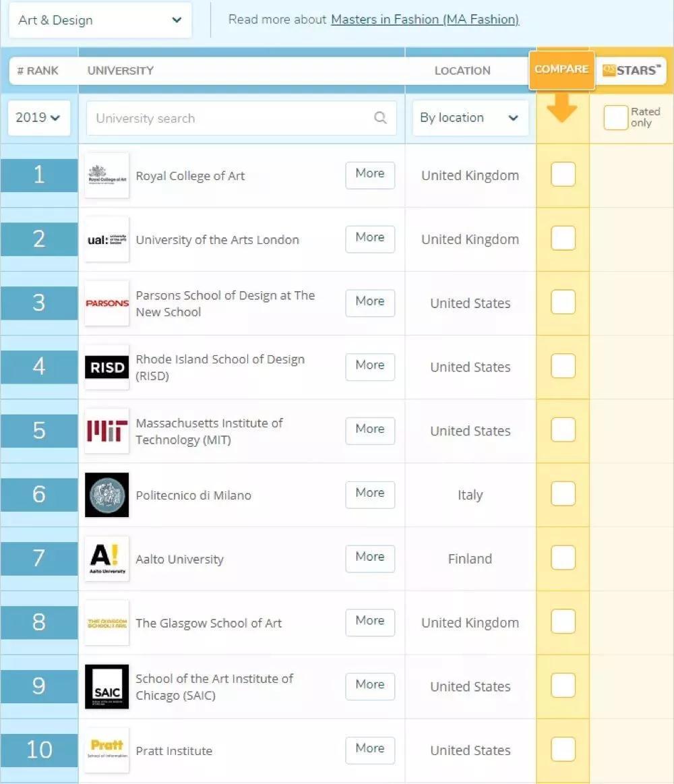Select Pratt Institute compare checkbox
This screenshot has width=674, height=784.
pyautogui.click(x=563, y=749)
